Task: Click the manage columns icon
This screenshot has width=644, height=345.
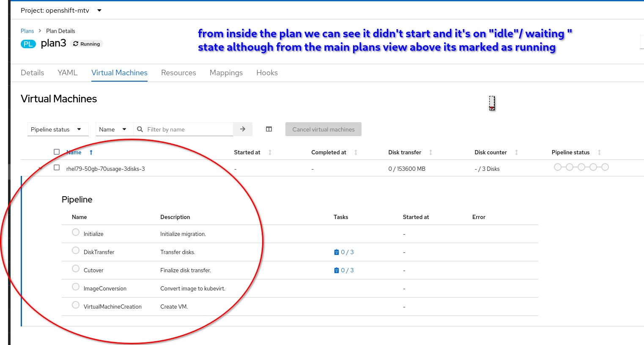Action: [269, 129]
